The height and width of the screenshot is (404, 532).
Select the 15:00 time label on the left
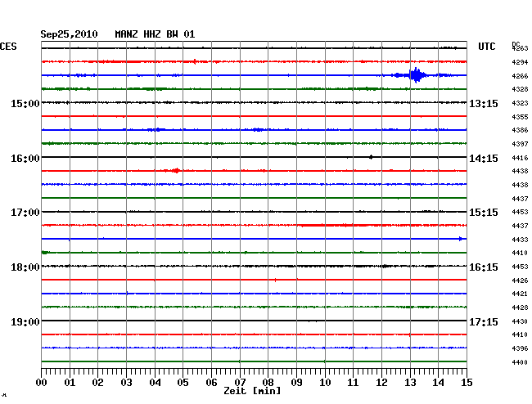(x=25, y=103)
